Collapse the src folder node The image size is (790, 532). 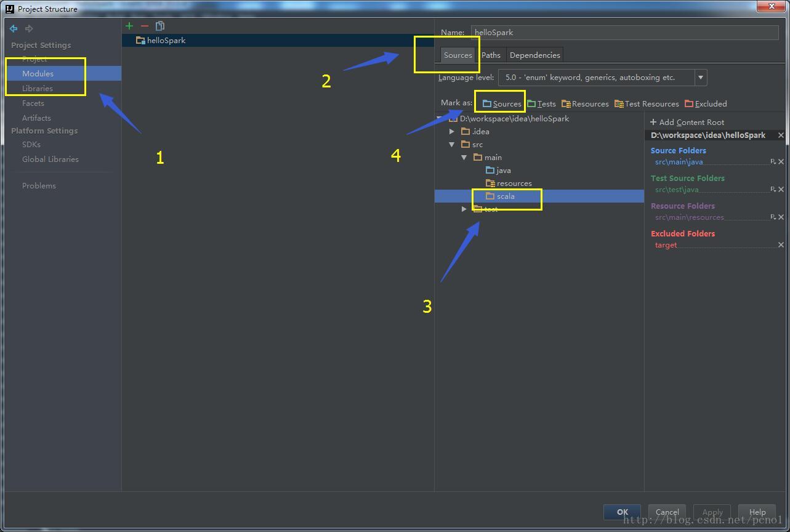452,144
